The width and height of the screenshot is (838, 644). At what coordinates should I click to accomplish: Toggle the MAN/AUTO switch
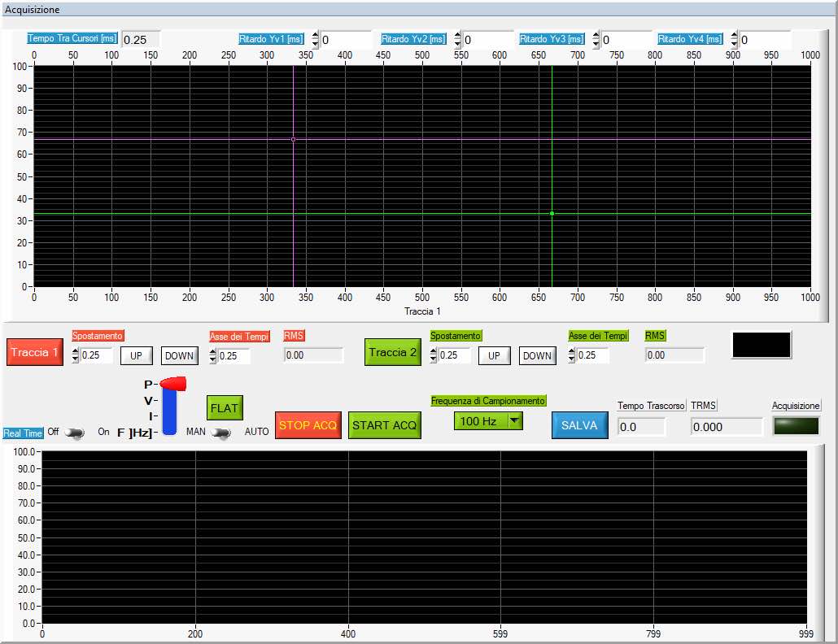coord(220,433)
